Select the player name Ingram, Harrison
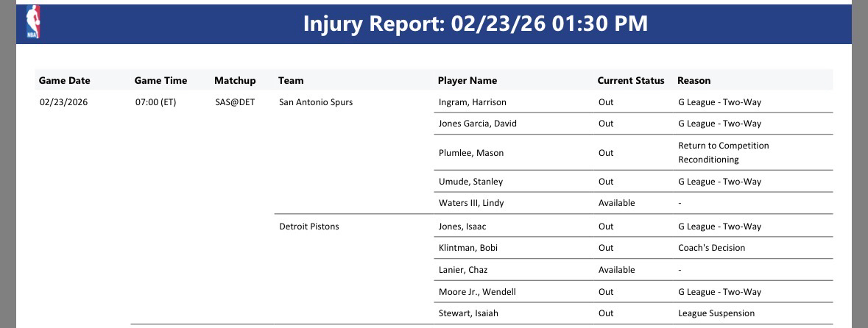Image resolution: width=868 pixels, height=328 pixels. [473, 102]
